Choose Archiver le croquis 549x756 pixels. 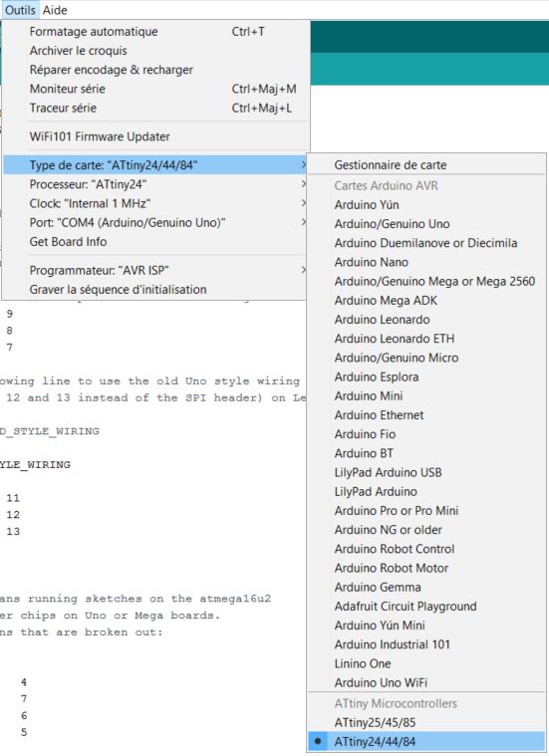(154, 51)
